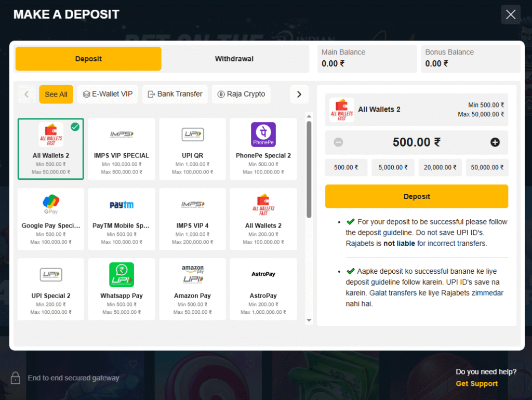Image resolution: width=532 pixels, height=400 pixels.
Task: Select All Wallets 2 with Min 200.00
Action: click(x=263, y=219)
